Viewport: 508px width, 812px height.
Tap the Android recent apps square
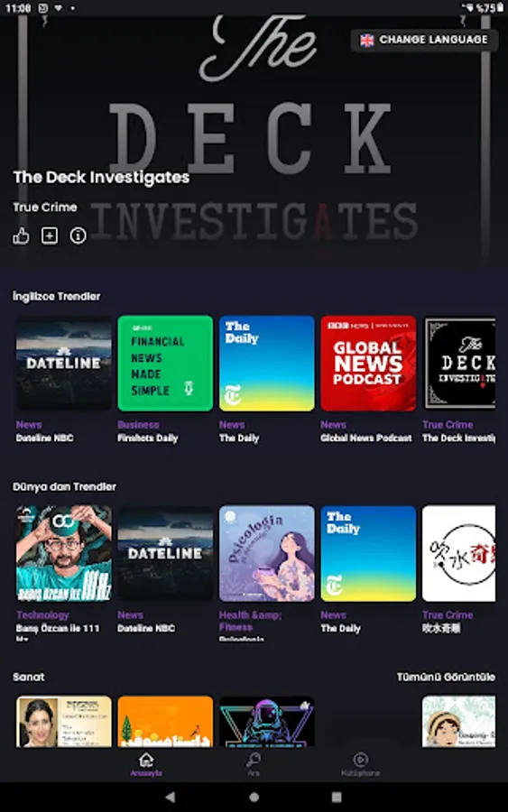pyautogui.click(x=337, y=797)
